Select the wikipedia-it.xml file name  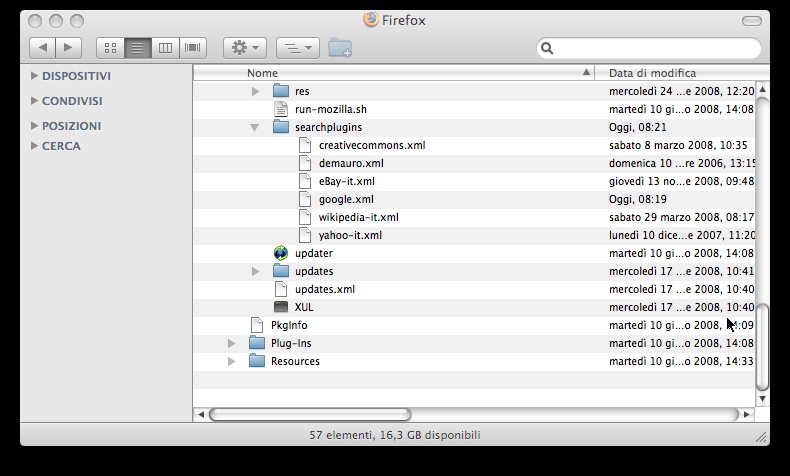358,218
